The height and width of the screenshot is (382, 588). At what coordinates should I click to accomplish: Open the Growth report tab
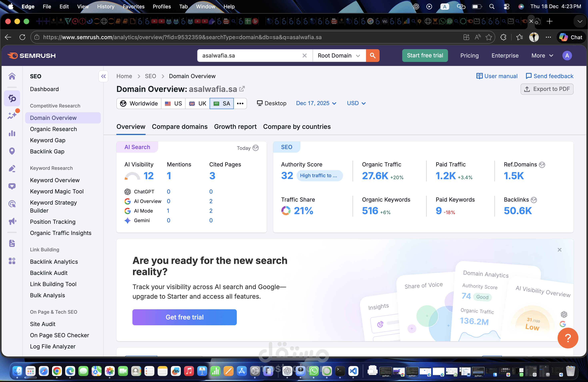pos(235,127)
